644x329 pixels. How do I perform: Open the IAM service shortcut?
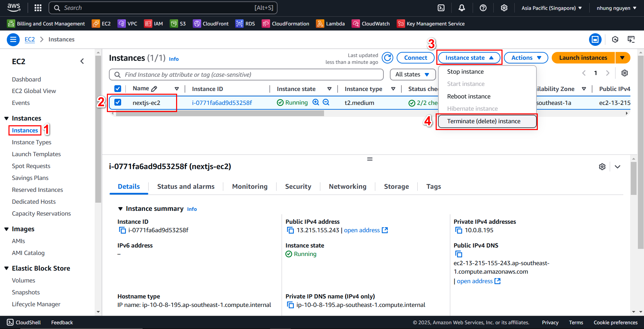click(x=153, y=24)
